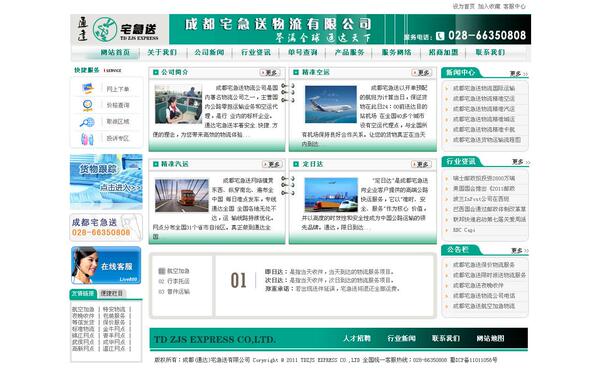Image resolution: width=600 pixels, height=368 pixels.
Task: Click the green square icon beside 公司简介
Action: [x=155, y=72]
